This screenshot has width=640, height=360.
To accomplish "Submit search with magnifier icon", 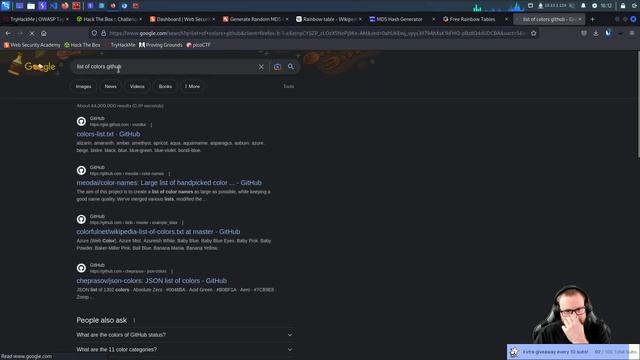I will 291,67.
